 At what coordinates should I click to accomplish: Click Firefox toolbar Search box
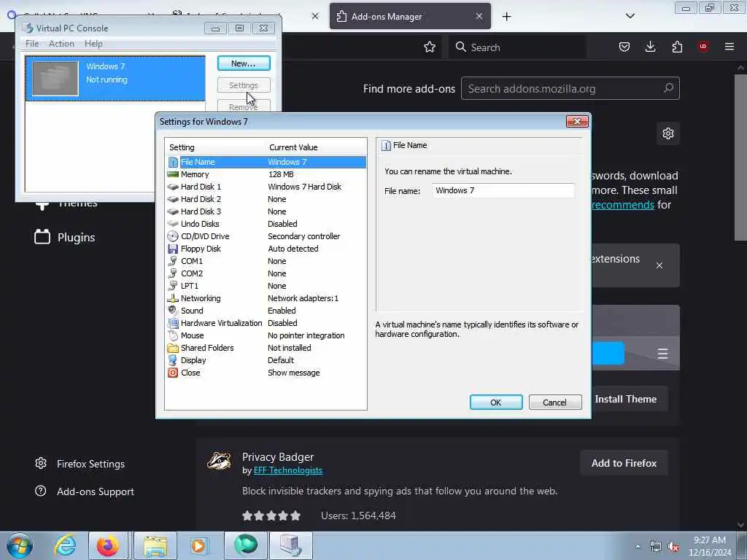[517, 47]
